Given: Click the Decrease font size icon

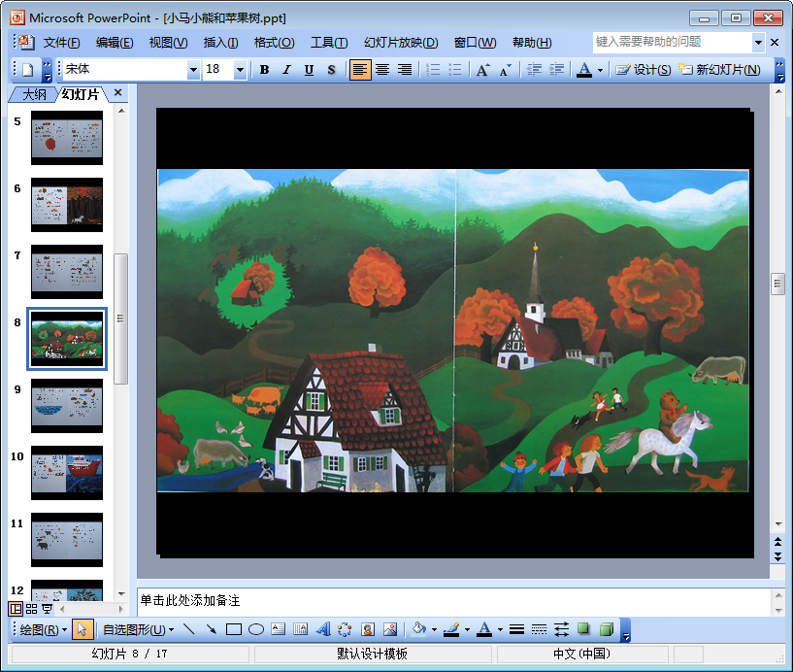Looking at the screenshot, I should [505, 70].
